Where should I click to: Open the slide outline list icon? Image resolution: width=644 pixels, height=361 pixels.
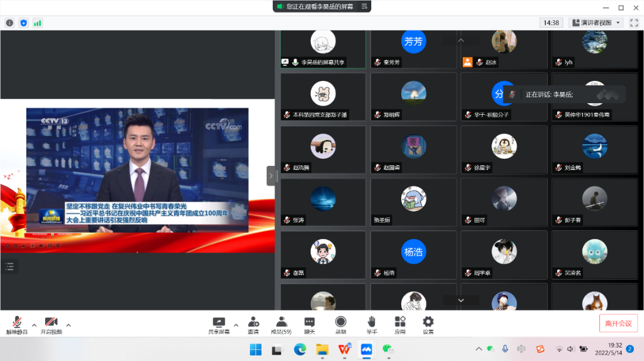pyautogui.click(x=10, y=267)
